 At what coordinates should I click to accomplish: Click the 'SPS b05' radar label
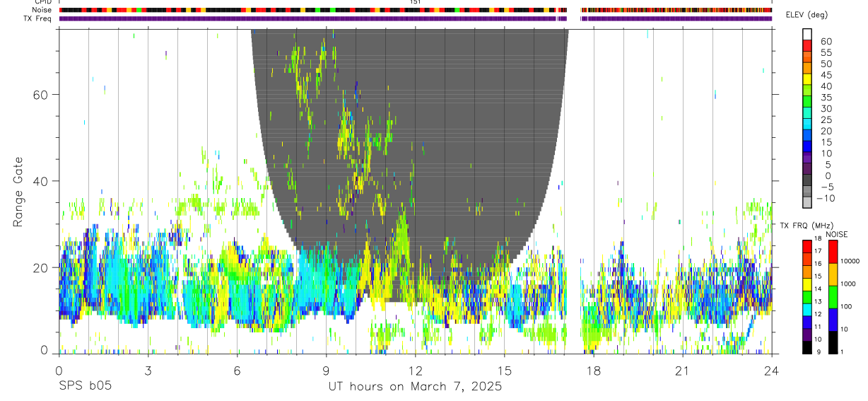tap(84, 387)
